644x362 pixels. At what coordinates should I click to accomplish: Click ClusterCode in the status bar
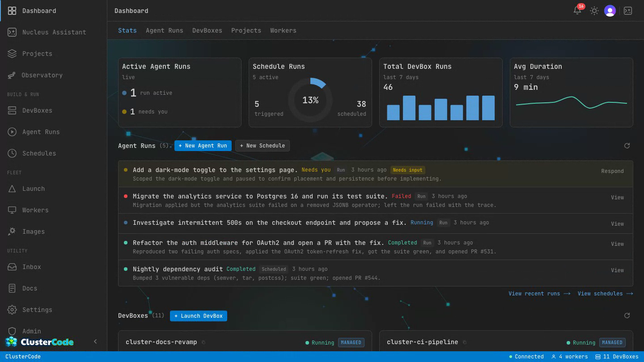(x=23, y=357)
